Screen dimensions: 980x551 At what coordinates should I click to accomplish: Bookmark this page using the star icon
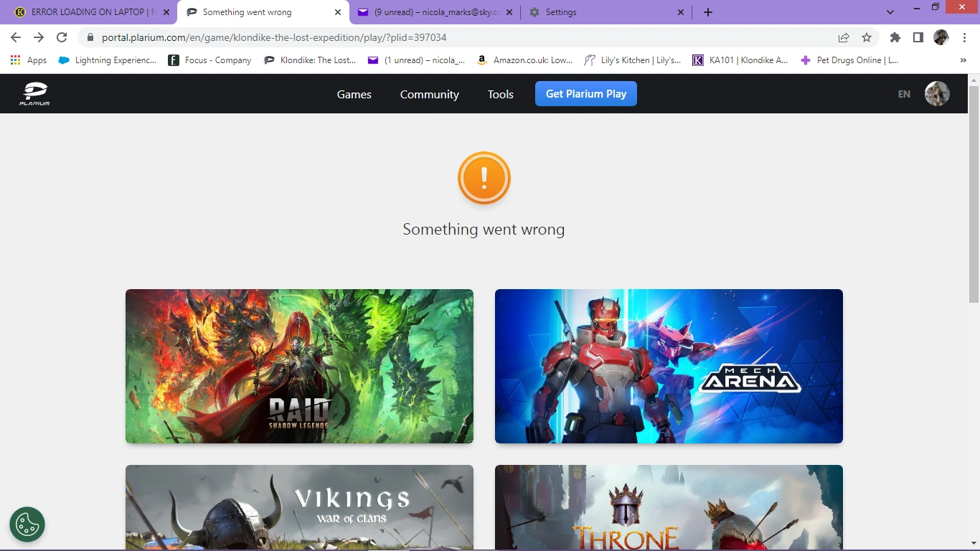(866, 37)
